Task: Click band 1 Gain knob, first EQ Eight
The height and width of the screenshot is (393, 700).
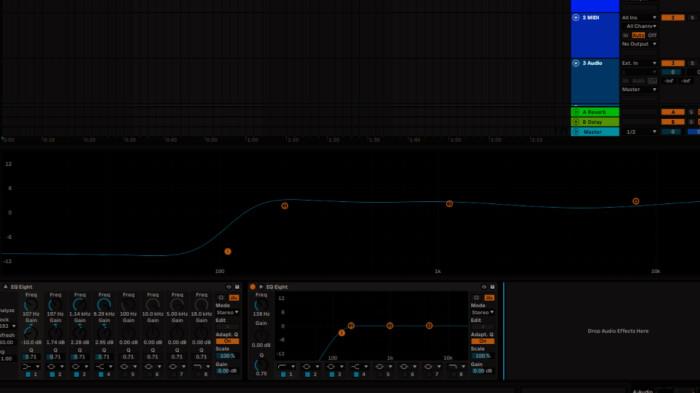Action: [x=31, y=333]
